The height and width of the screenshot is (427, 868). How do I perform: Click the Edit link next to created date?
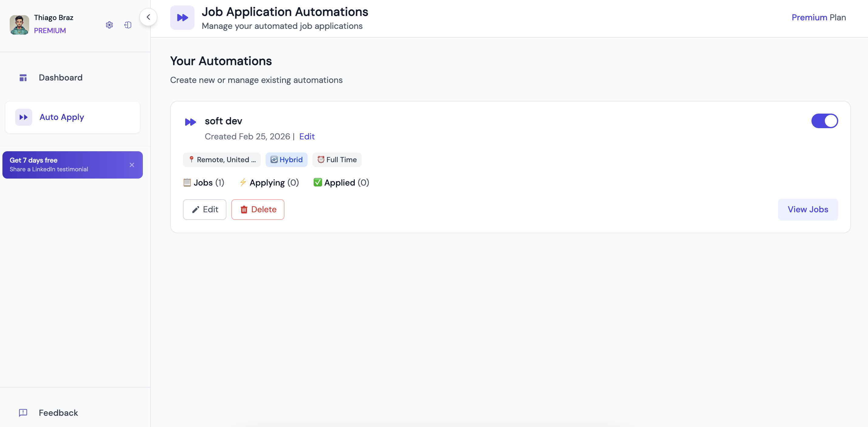pos(307,136)
